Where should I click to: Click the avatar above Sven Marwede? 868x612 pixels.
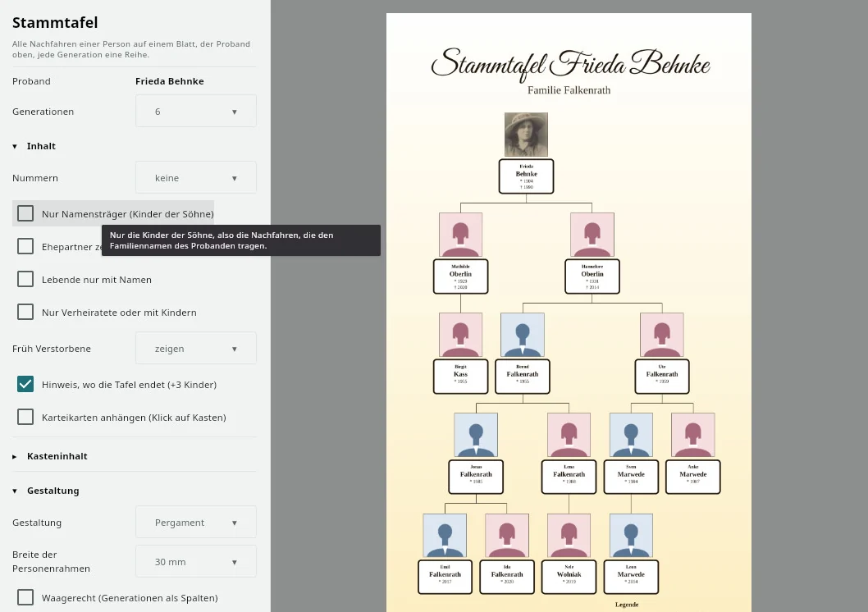coord(631,435)
